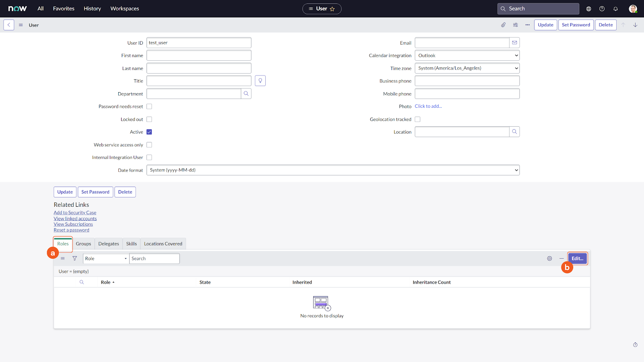Uncheck the Active checkbox

click(149, 132)
